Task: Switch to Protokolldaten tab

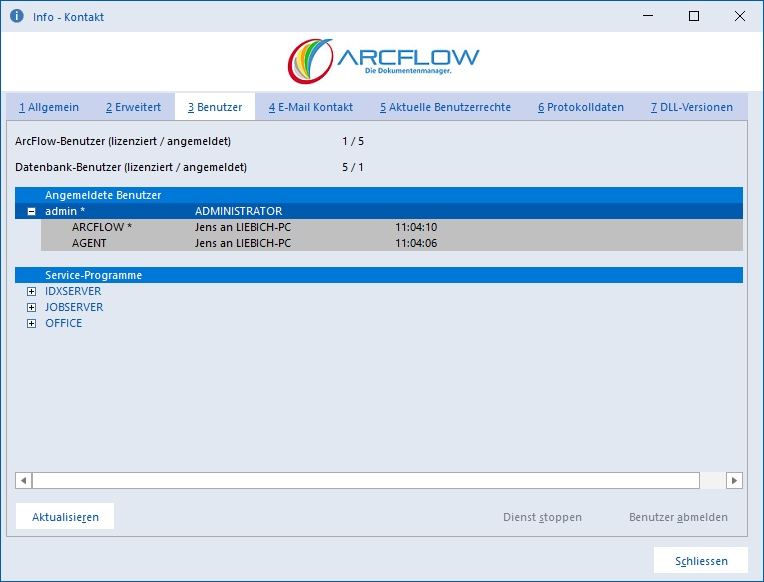Action: (x=581, y=107)
